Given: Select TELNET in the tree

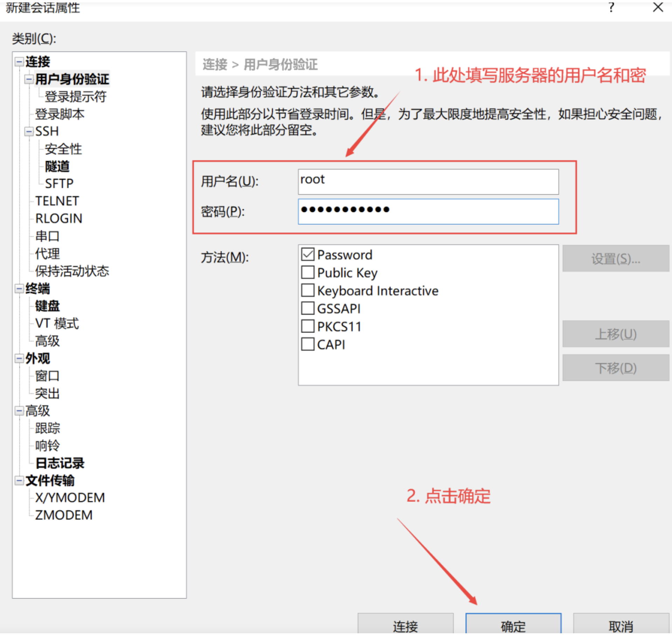Looking at the screenshot, I should pyautogui.click(x=57, y=201).
